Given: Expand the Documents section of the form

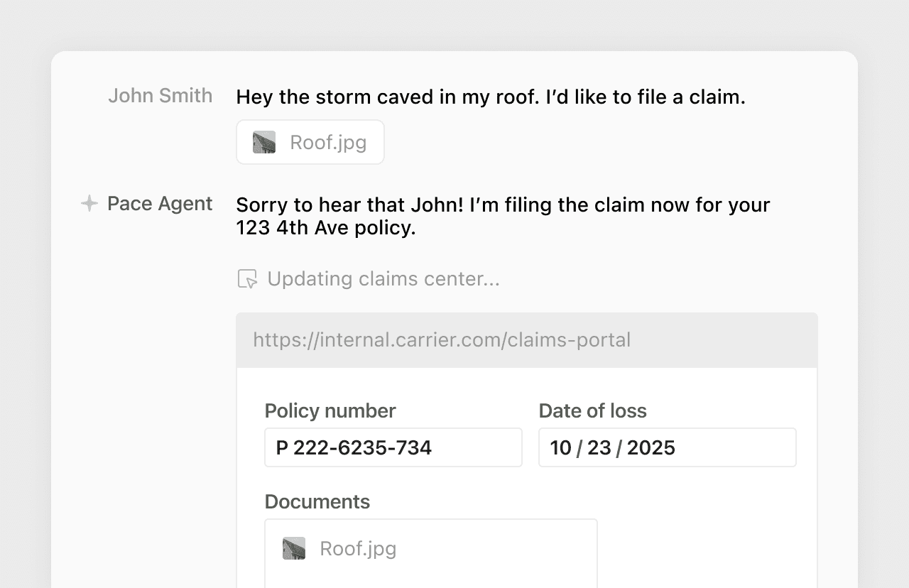Looking at the screenshot, I should [317, 502].
